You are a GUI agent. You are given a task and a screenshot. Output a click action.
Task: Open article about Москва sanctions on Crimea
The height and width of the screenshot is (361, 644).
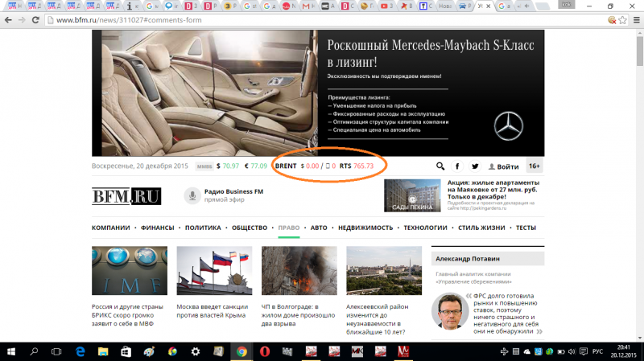(213, 311)
